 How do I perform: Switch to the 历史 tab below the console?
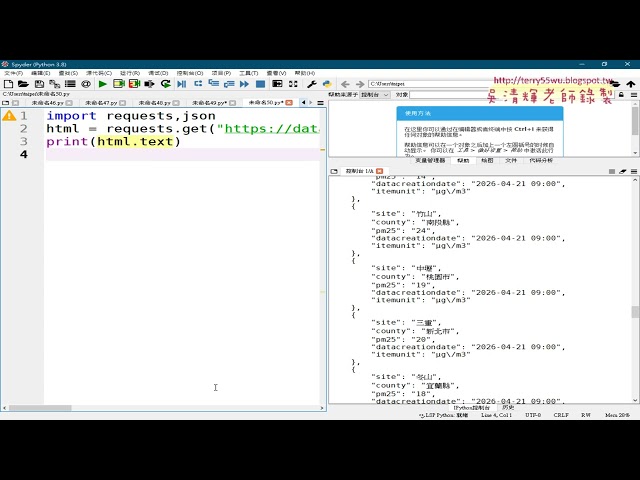(x=508, y=408)
